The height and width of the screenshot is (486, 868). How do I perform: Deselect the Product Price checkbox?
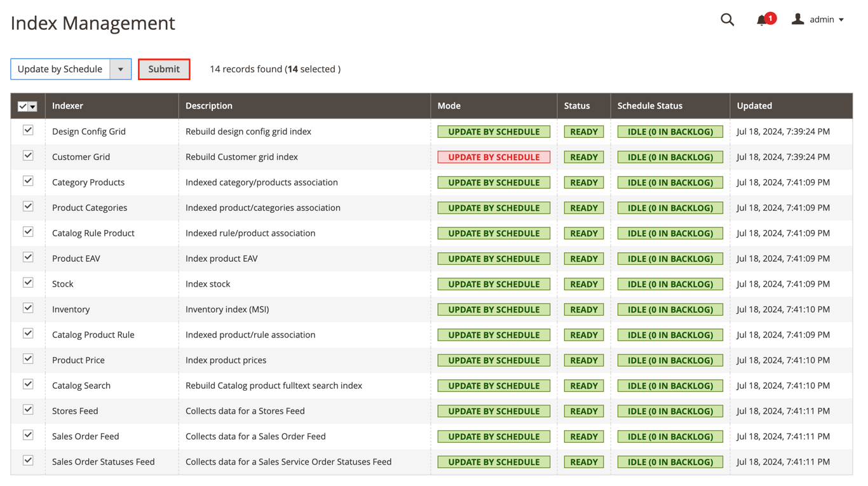tap(28, 358)
